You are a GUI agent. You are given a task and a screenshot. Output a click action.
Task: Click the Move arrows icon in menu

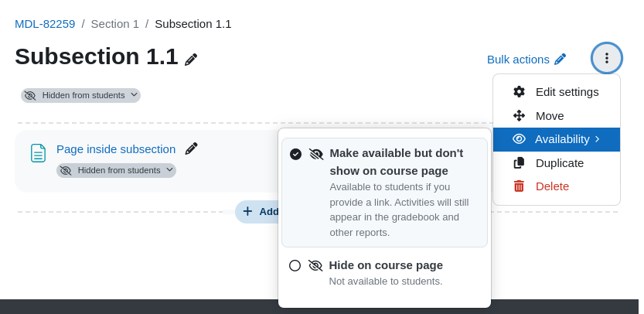point(520,116)
